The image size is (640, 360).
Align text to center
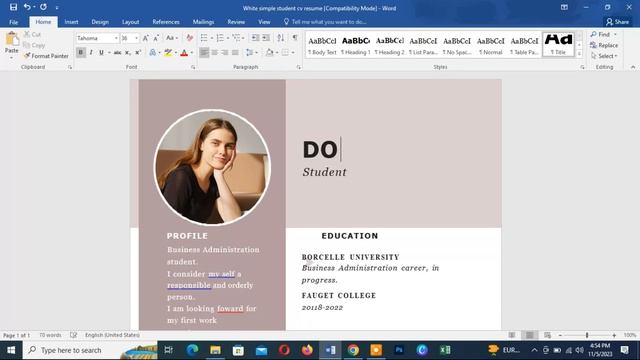click(x=214, y=53)
